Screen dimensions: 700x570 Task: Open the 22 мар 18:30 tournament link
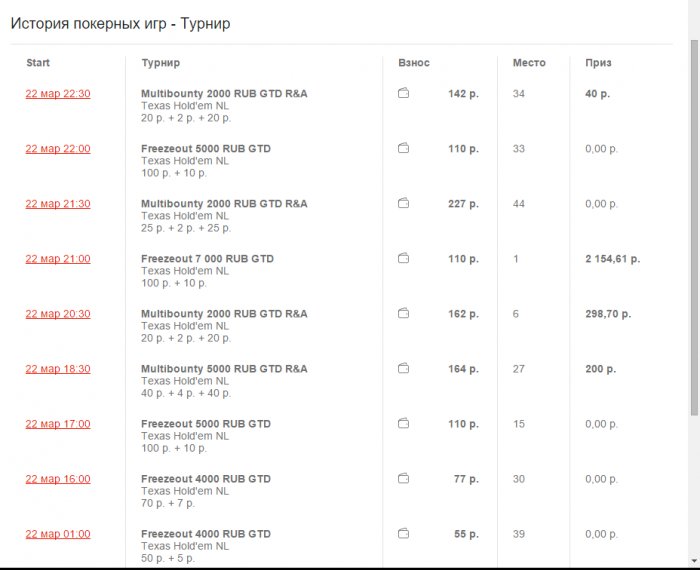58,369
